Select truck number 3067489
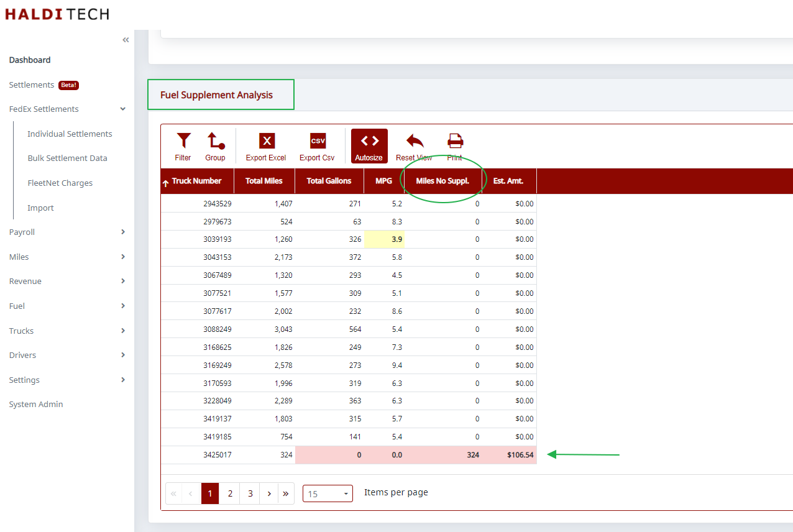The height and width of the screenshot is (532, 793). (218, 275)
